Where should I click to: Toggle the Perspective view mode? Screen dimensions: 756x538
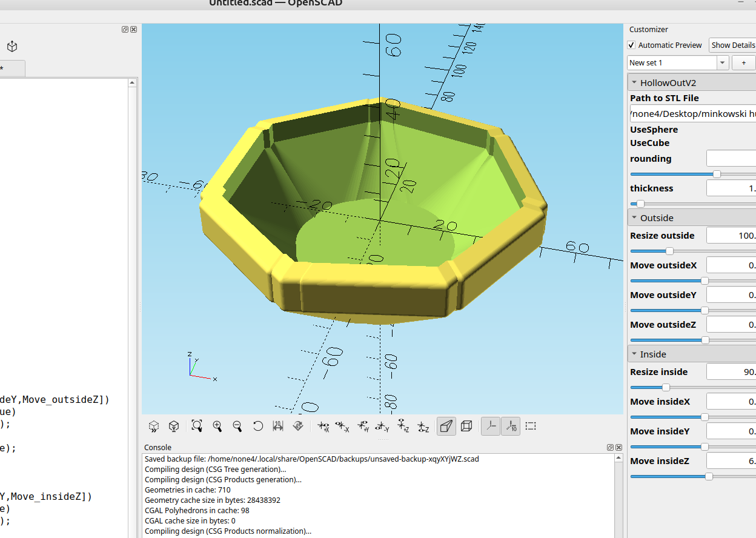446,426
